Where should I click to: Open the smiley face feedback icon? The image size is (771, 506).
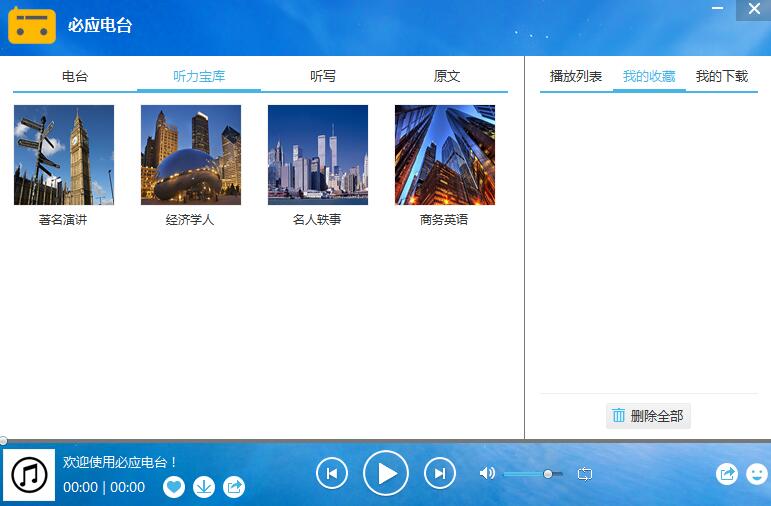tap(757, 474)
